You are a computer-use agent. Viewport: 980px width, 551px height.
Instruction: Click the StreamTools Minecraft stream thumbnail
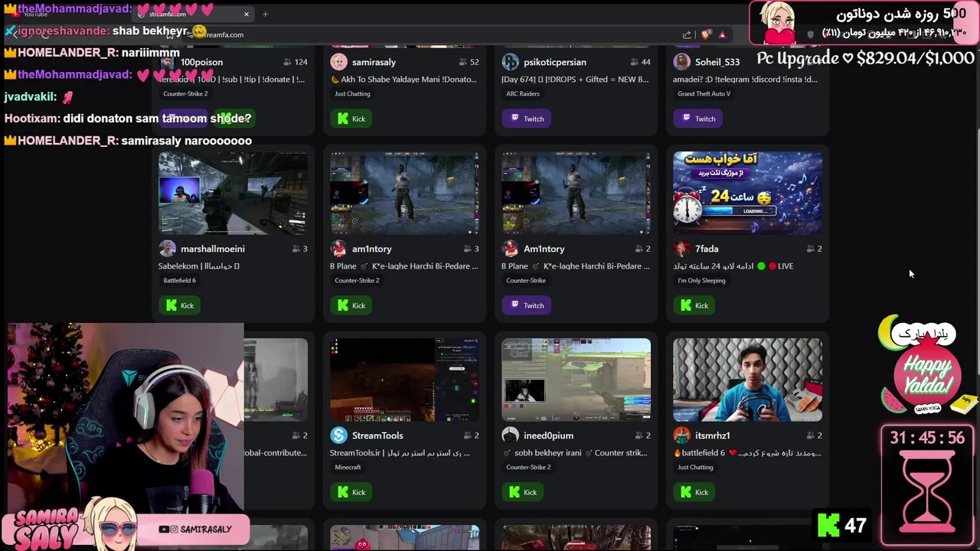(x=404, y=380)
